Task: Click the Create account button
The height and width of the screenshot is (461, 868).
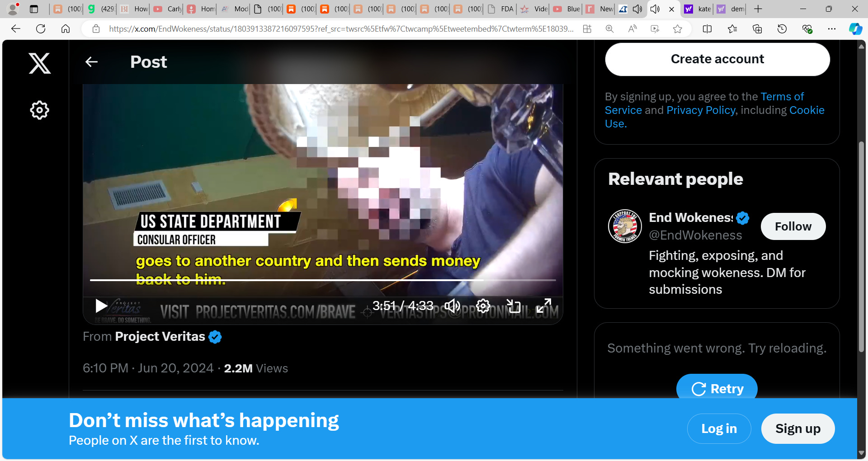Action: point(717,59)
